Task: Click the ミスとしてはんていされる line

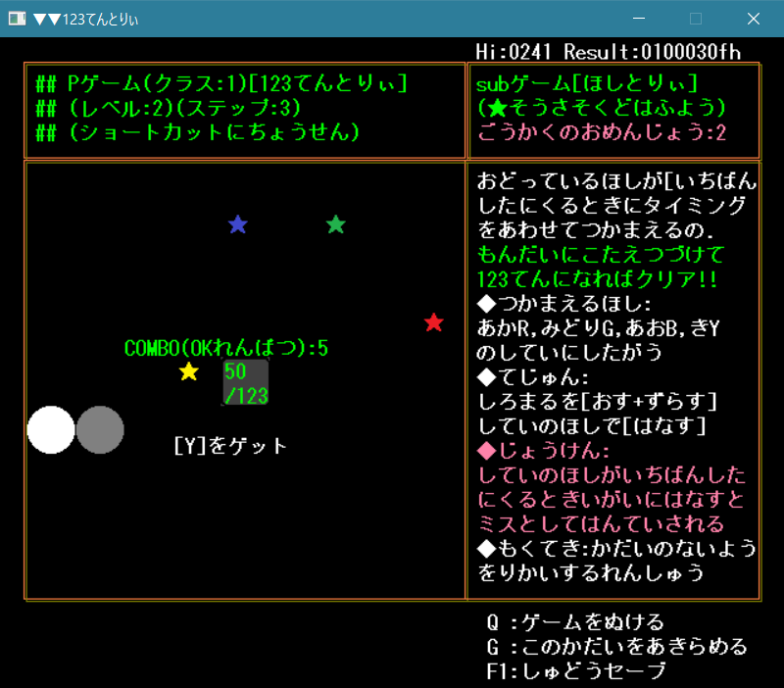Action: click(602, 524)
